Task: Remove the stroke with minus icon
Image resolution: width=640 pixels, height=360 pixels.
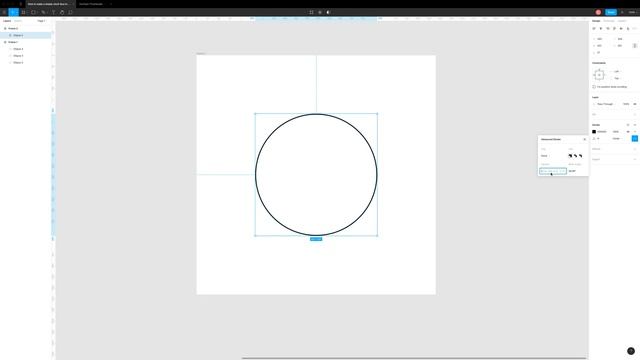Action: point(635,132)
